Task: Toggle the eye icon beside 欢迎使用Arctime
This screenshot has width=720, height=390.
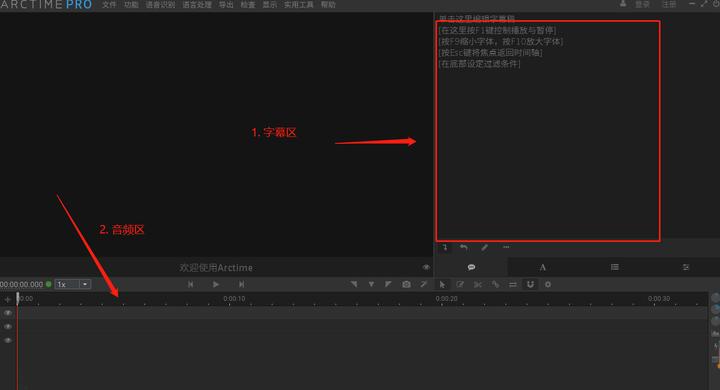Action: [426, 267]
